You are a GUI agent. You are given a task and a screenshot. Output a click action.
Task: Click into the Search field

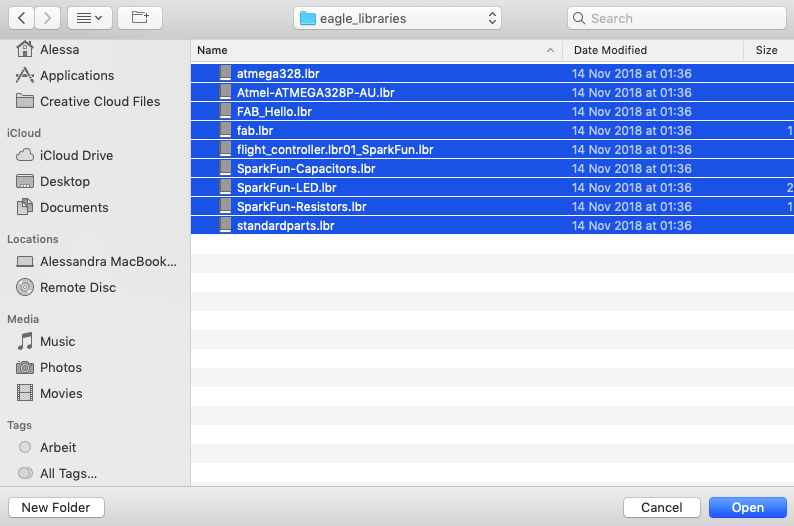[677, 18]
